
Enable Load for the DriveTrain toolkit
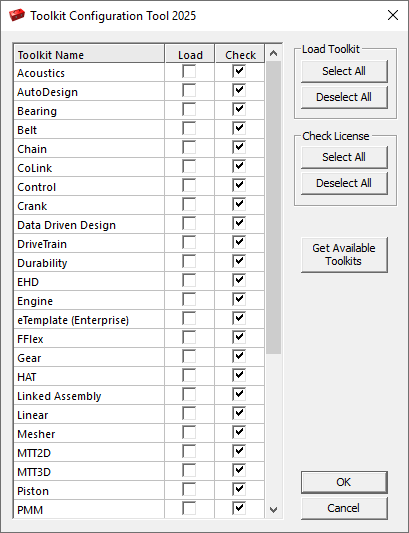click(189, 243)
